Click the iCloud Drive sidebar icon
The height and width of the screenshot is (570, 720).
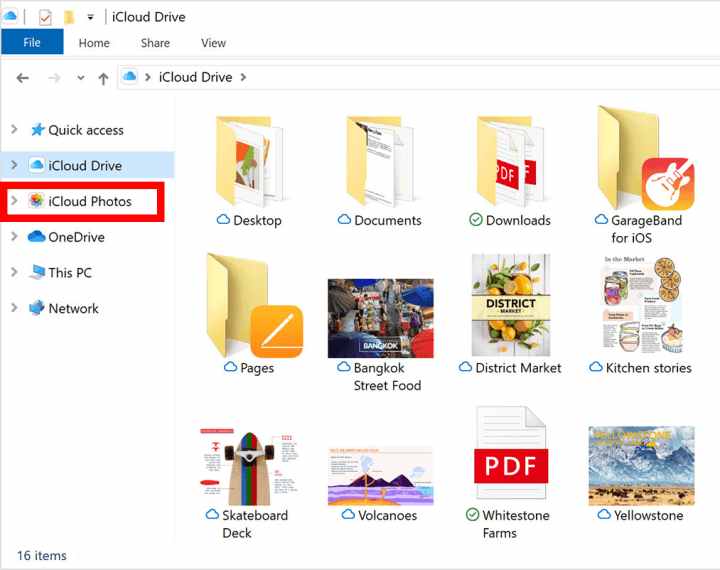pos(37,164)
